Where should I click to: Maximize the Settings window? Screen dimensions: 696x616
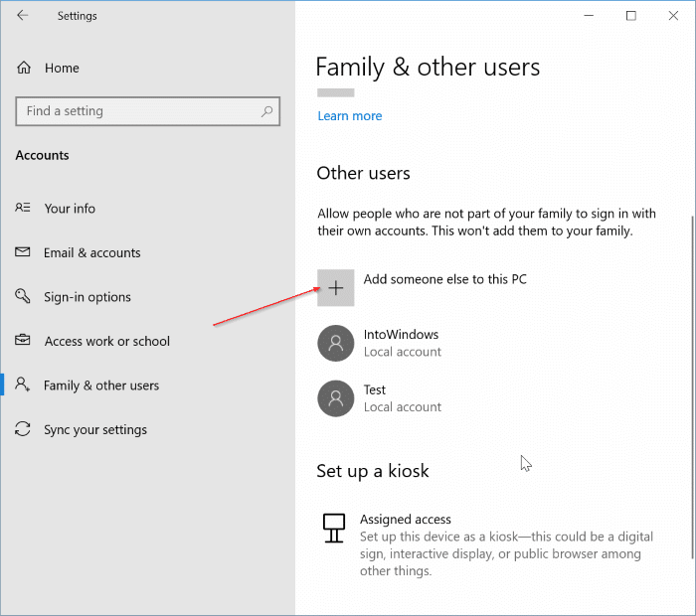click(630, 16)
